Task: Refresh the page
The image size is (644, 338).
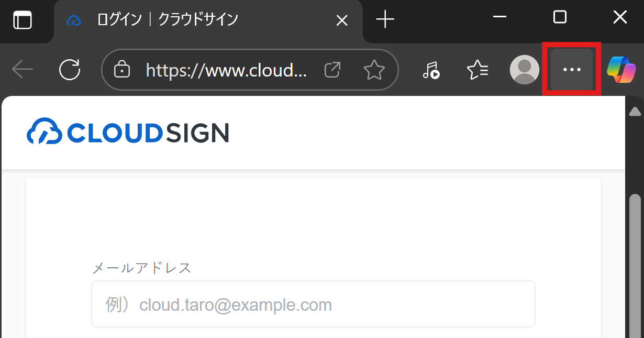Action: pyautogui.click(x=70, y=70)
